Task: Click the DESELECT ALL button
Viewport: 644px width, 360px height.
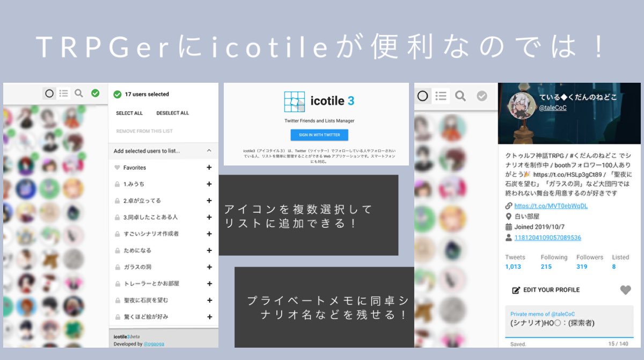Action: (x=173, y=113)
